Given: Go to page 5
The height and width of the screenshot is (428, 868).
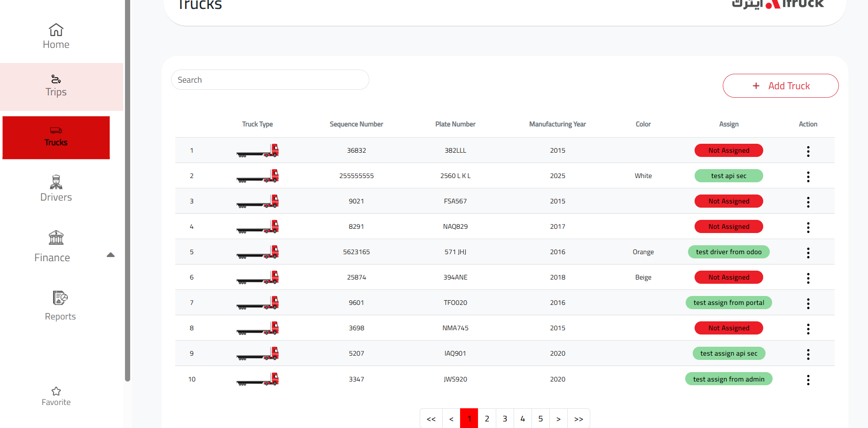Looking at the screenshot, I should click(540, 418).
